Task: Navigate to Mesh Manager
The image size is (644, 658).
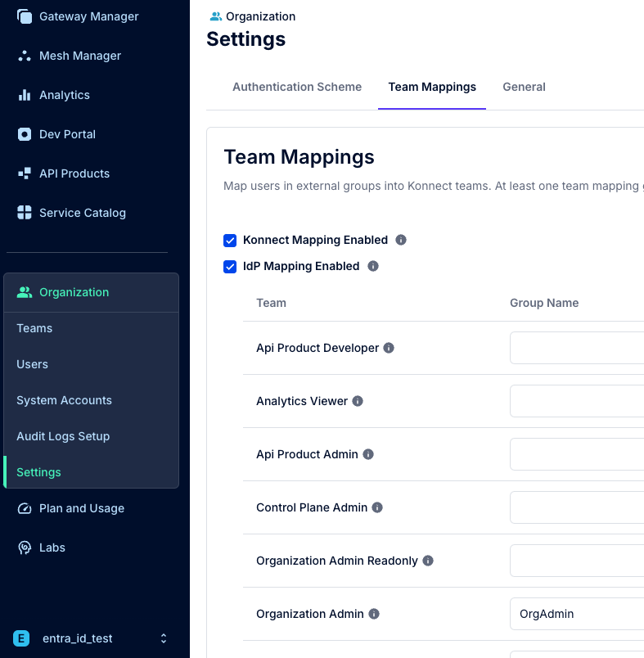Action: pyautogui.click(x=80, y=56)
